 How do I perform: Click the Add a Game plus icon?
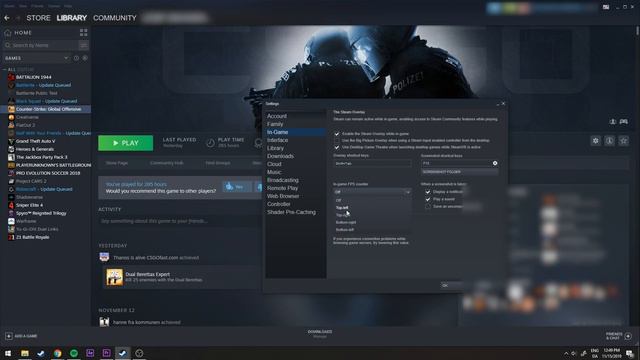click(x=9, y=336)
